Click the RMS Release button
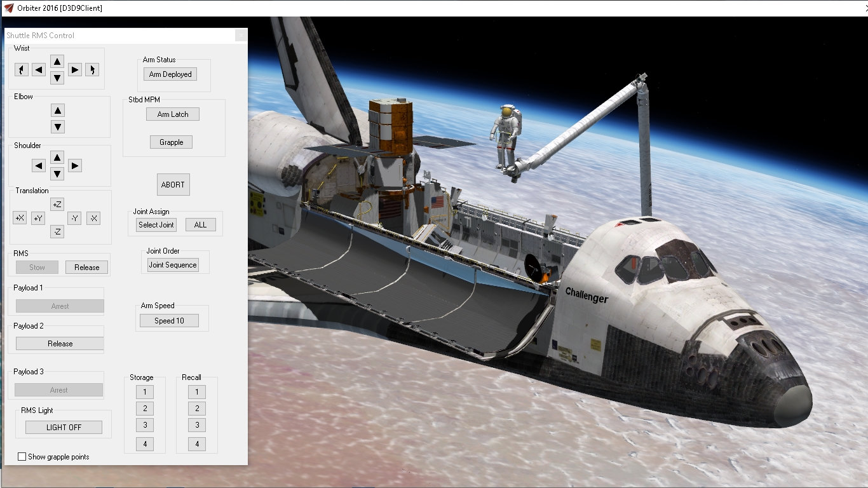 pos(87,268)
